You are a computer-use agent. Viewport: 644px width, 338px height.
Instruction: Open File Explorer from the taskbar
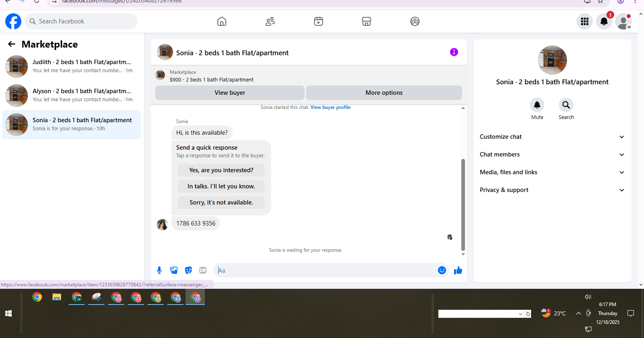[56, 298]
